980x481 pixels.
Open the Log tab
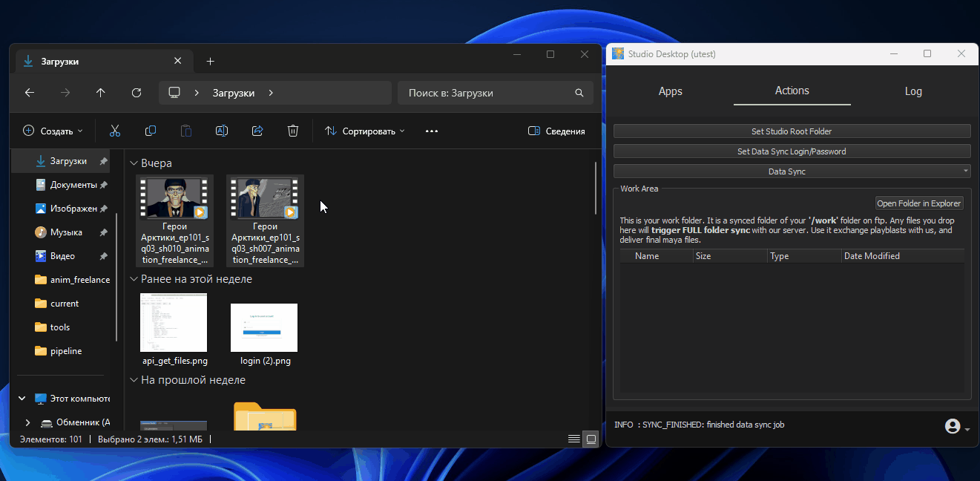pos(912,91)
